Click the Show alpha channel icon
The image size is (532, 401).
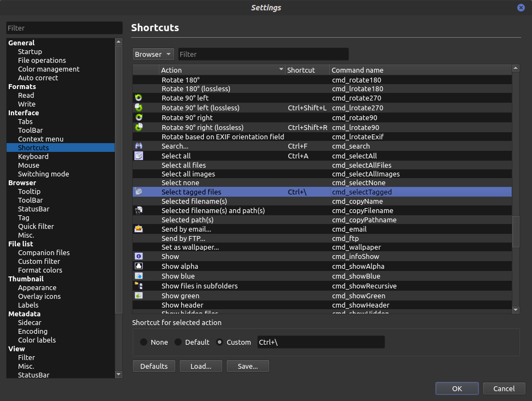138,266
